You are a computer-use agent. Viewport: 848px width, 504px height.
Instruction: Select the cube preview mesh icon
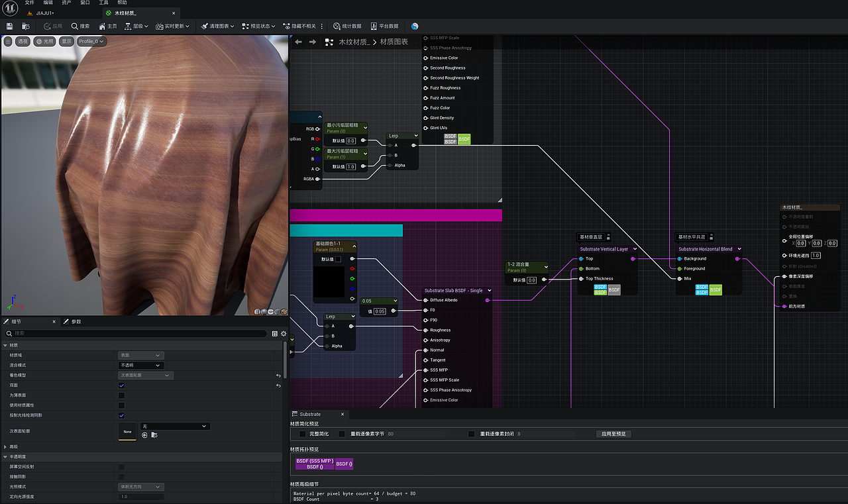(x=278, y=311)
